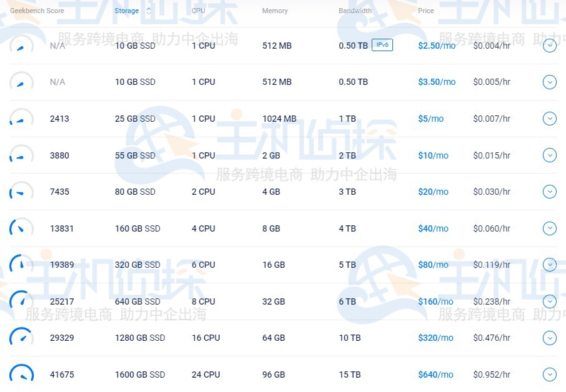The width and height of the screenshot is (566, 392).
Task: Select the $5/mo price link
Action: click(x=430, y=119)
